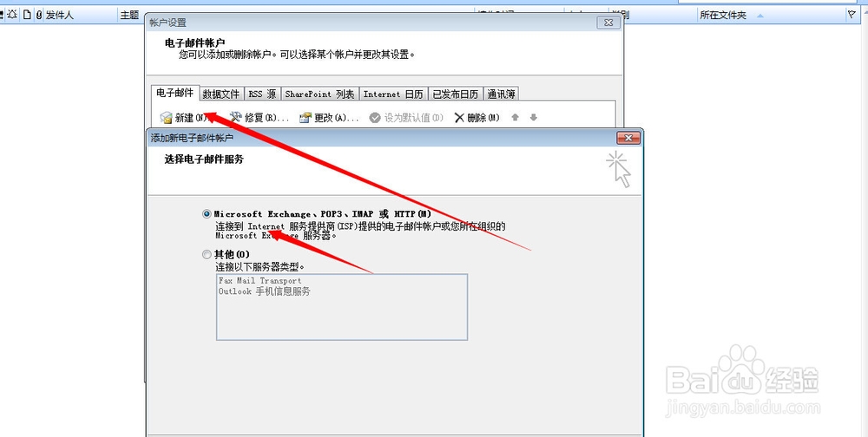Switch to the 数据文件 tab
The image size is (868, 437).
point(220,94)
